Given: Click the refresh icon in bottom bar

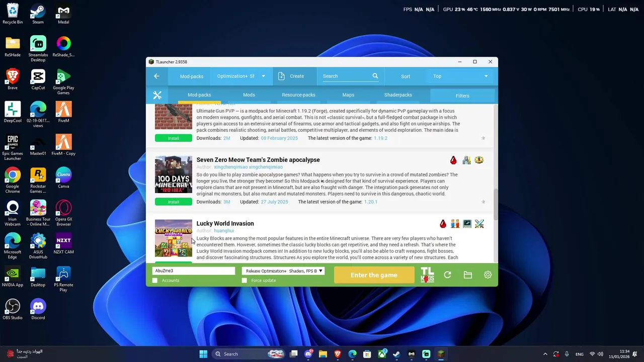Looking at the screenshot, I should coord(447,275).
